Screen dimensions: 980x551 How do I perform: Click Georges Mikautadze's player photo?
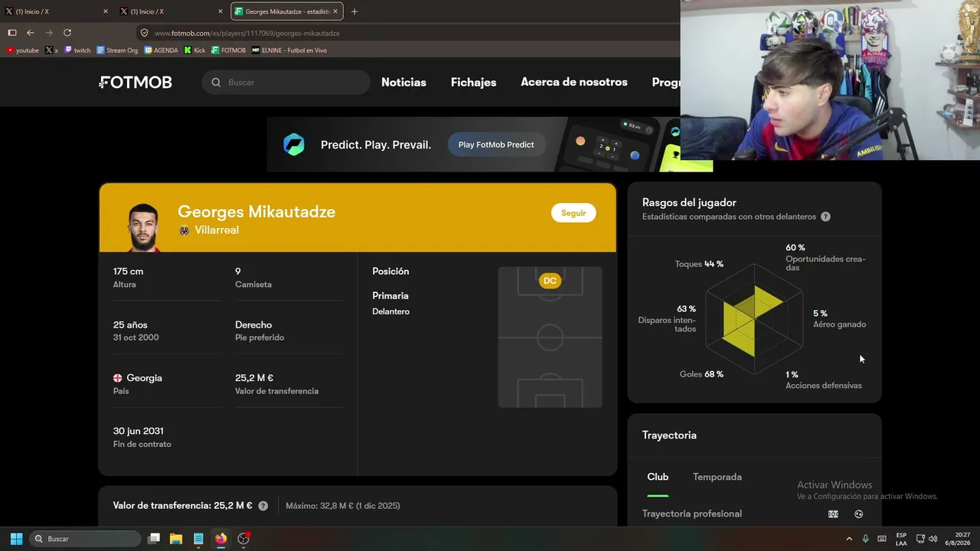(x=143, y=227)
